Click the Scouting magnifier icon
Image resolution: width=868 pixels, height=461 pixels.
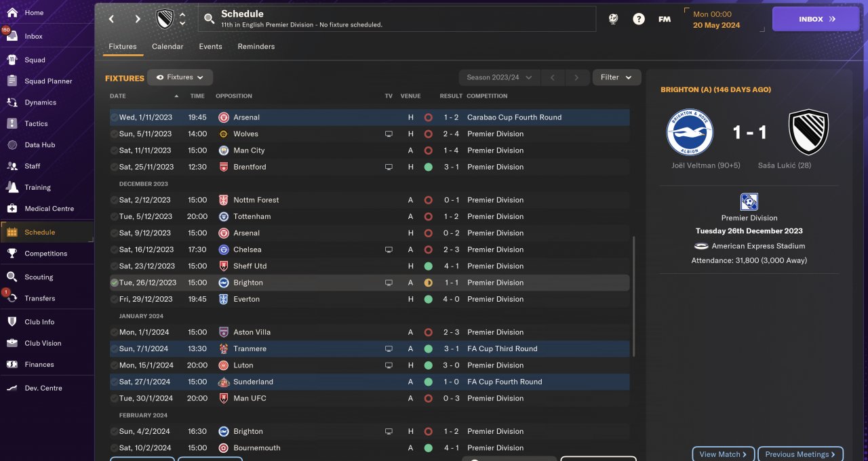pos(12,277)
